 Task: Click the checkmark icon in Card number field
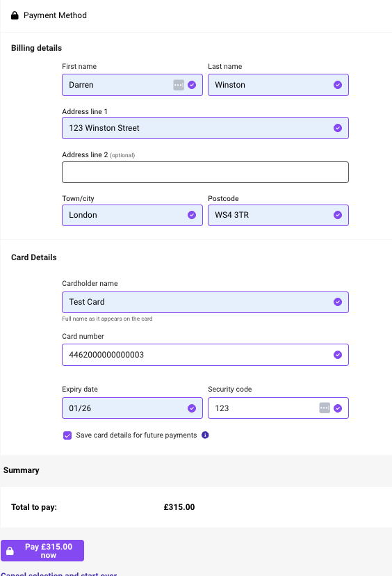(338, 355)
